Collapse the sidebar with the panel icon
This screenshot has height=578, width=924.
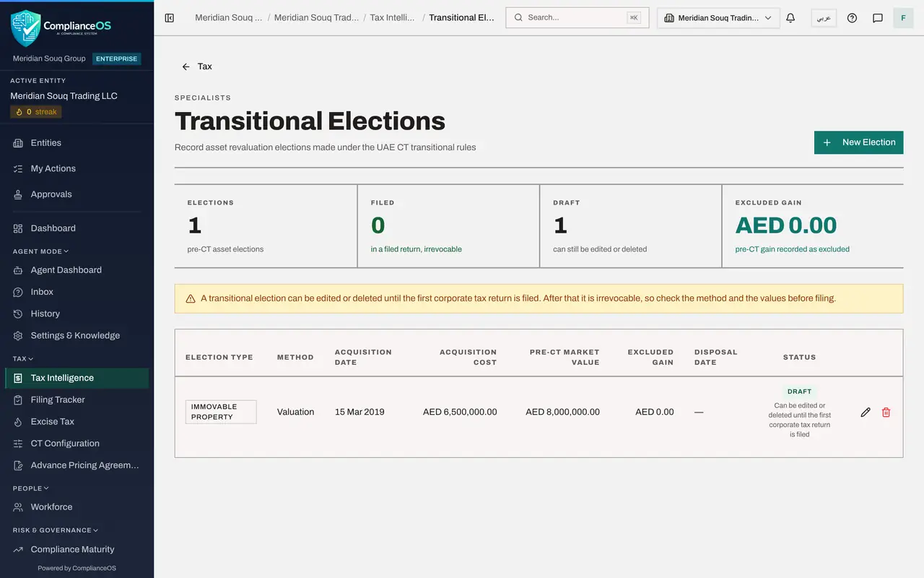click(170, 18)
